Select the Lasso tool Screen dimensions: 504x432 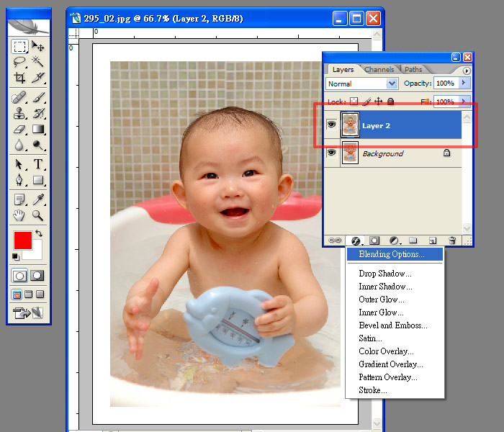pyautogui.click(x=19, y=62)
